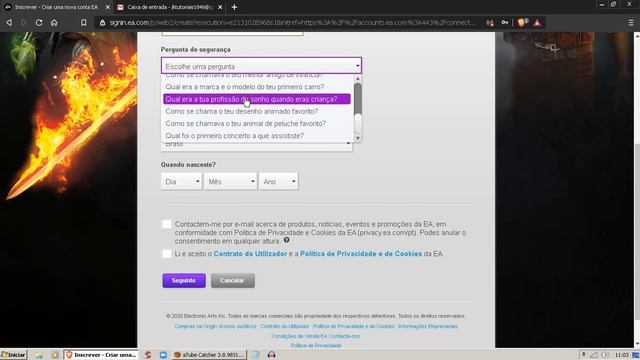Click Inscrever - Criar uma taskbar button

(x=101, y=355)
